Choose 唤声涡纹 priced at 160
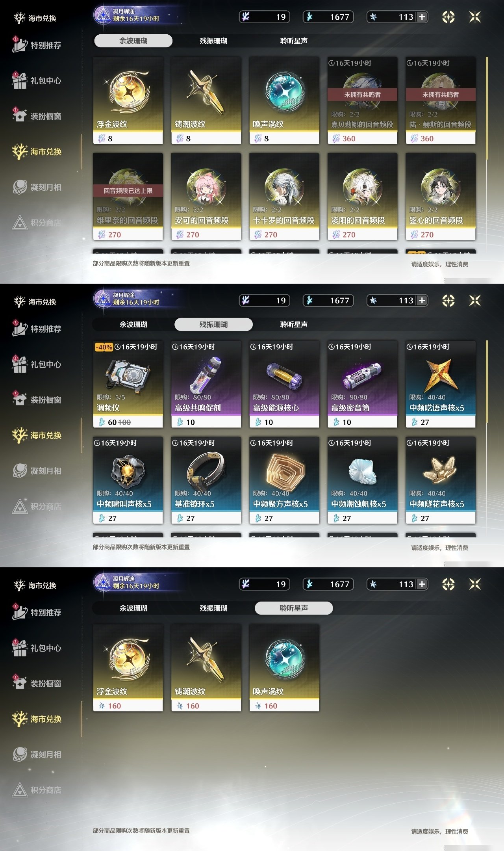This screenshot has height=851, width=504. (x=284, y=668)
